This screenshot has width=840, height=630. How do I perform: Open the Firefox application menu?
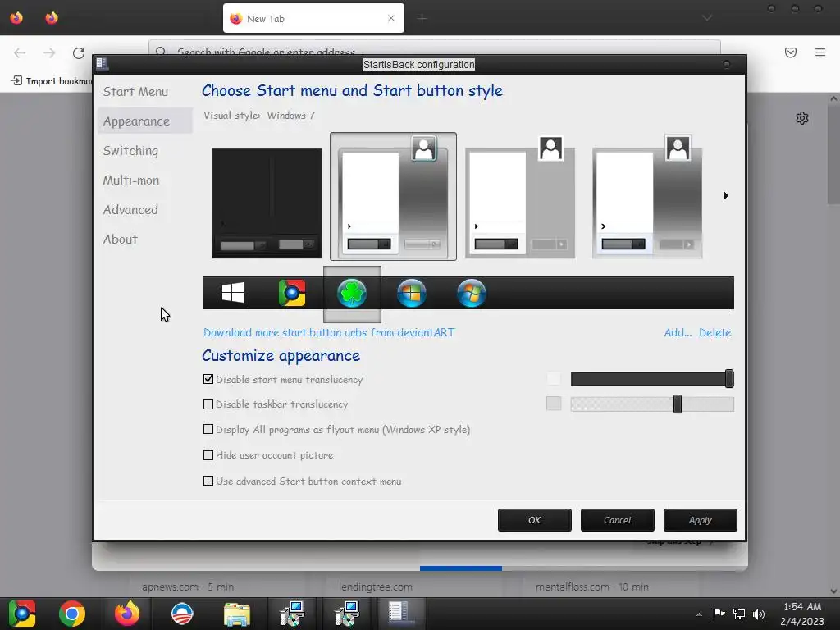click(820, 52)
